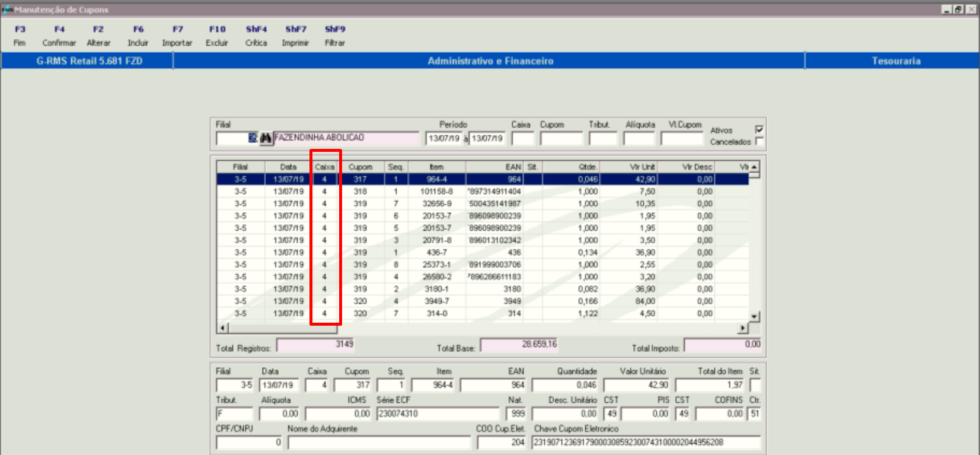Screen dimensions: 980x455
Task: Click the Tribut. detail field with F
Action: point(234,413)
